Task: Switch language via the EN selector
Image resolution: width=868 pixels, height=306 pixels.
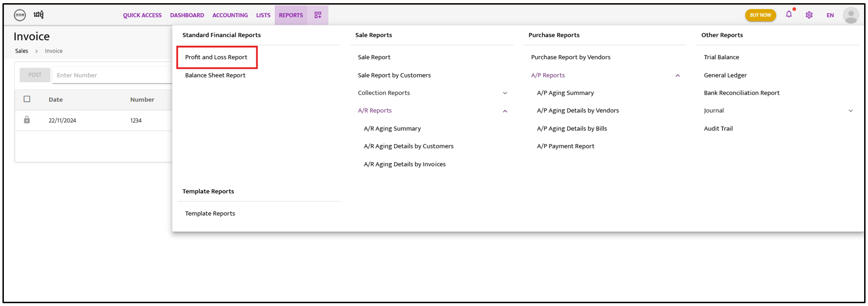Action: tap(830, 15)
